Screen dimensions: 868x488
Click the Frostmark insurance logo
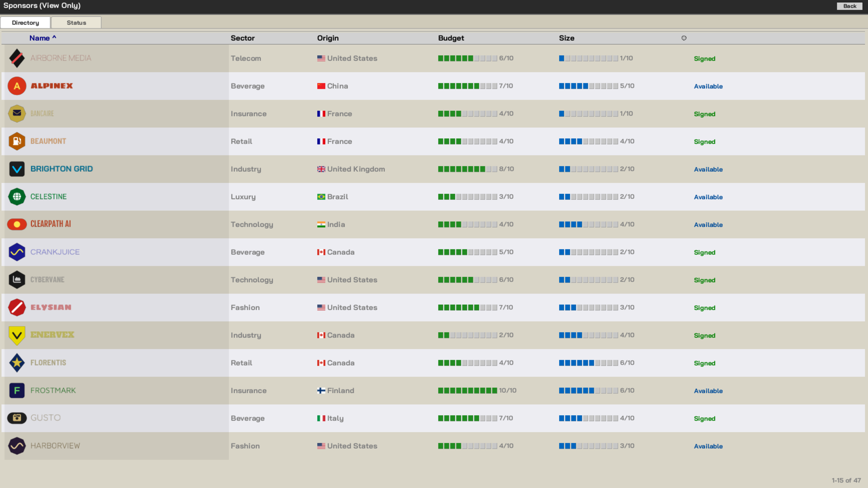17,390
